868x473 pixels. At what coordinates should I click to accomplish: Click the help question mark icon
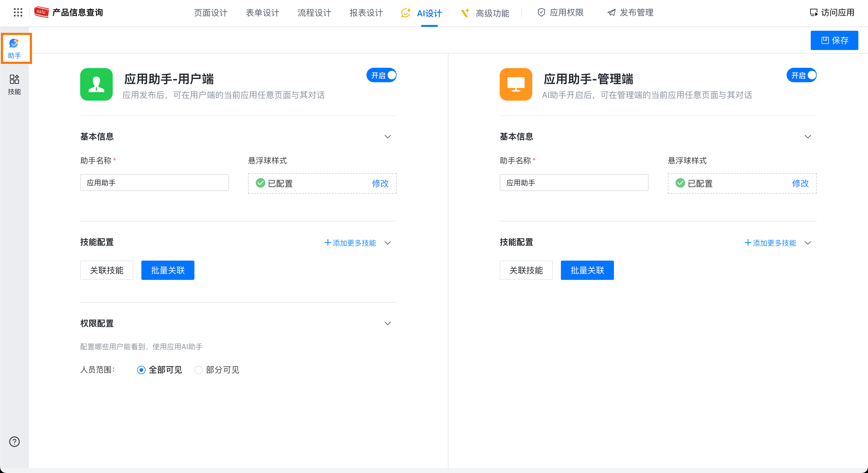tap(14, 441)
